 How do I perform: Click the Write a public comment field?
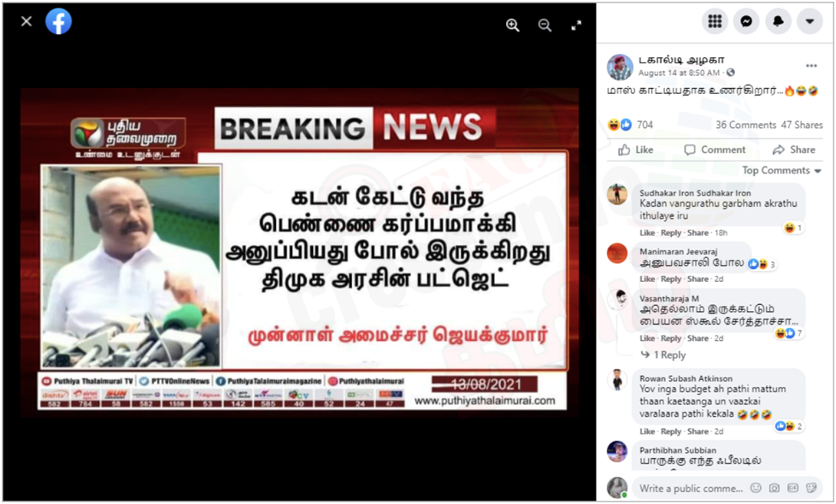(691, 488)
